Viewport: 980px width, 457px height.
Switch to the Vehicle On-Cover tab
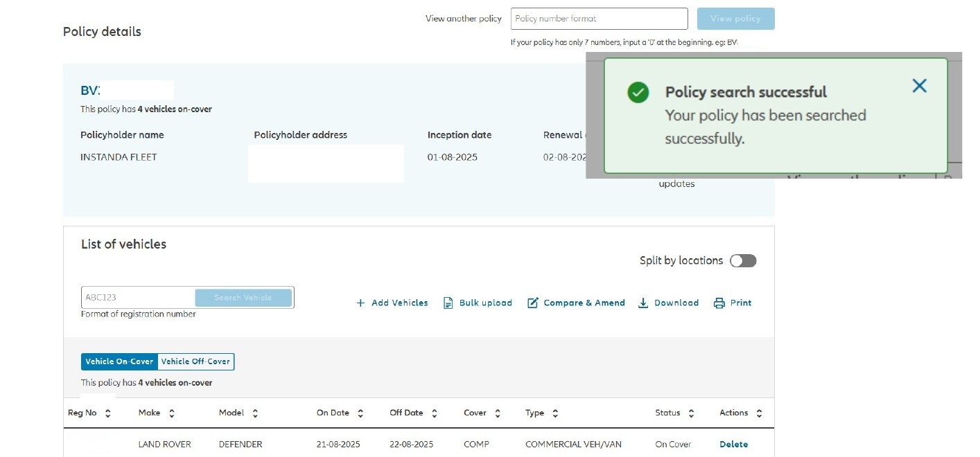click(x=119, y=361)
